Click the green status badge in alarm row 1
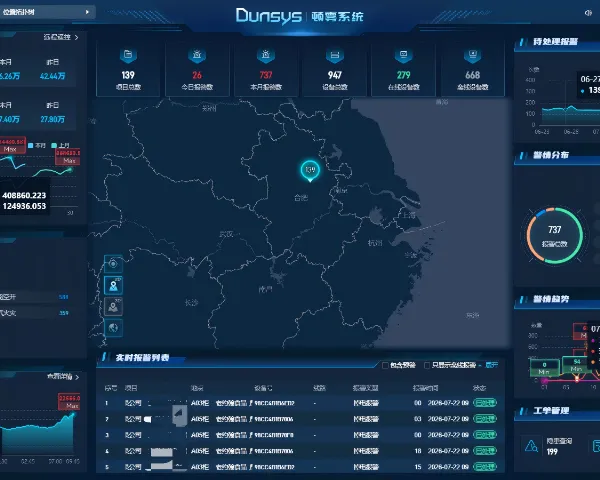The height and width of the screenshot is (480, 600). pyautogui.click(x=485, y=403)
